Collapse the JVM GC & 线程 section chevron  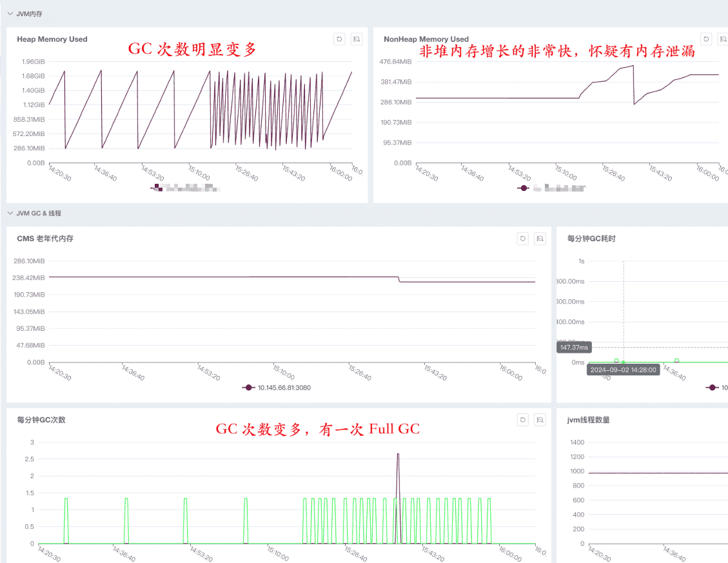[10, 213]
